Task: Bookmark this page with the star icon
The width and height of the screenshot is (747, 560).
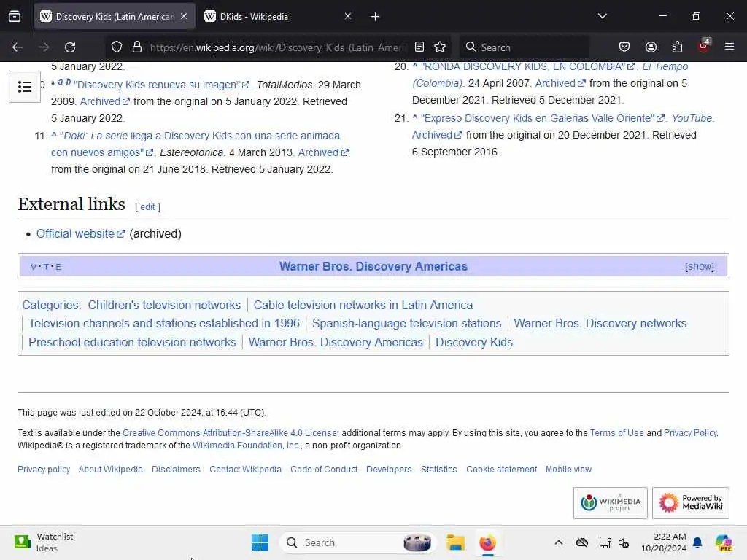Action: pyautogui.click(x=440, y=47)
